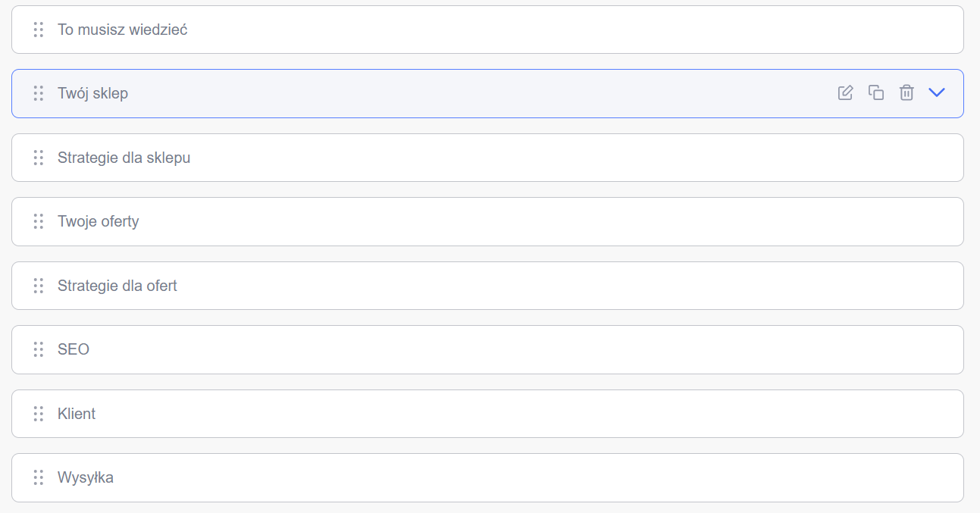The width and height of the screenshot is (980, 513).
Task: Click drag handle of Strategie dla ofert
Action: pos(39,286)
